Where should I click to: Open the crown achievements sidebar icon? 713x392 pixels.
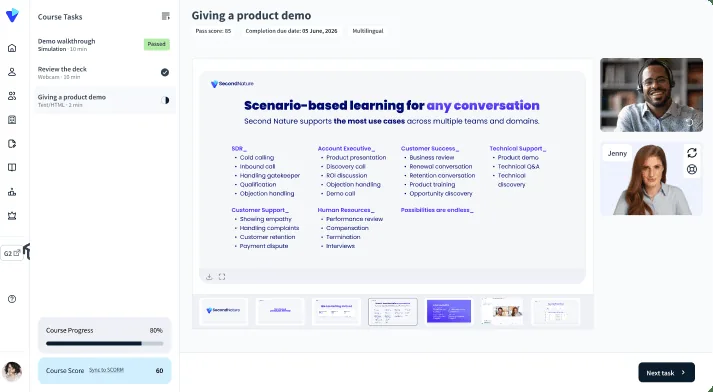12,216
